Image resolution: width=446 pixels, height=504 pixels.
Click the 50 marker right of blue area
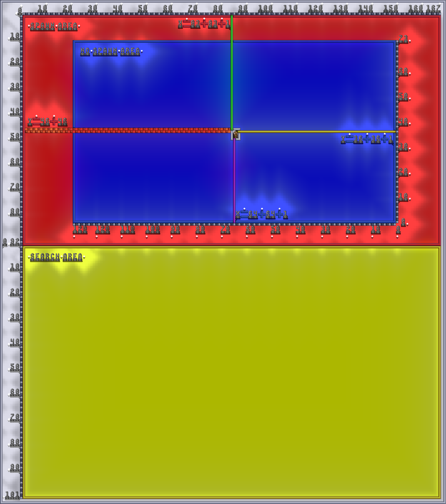[x=403, y=96]
